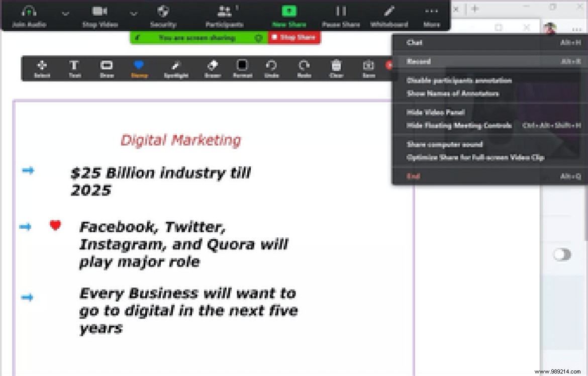Choose Record from the More menu
The height and width of the screenshot is (376, 588).
[419, 61]
